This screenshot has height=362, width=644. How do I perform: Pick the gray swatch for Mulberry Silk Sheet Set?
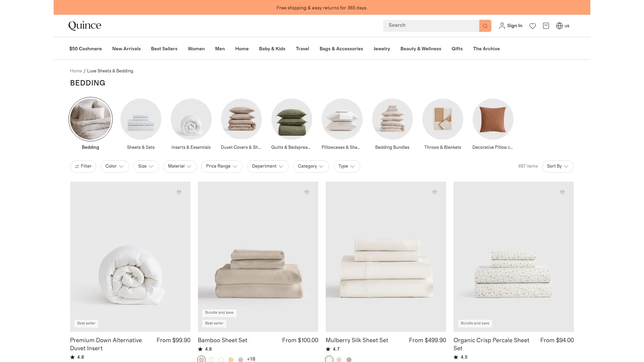coord(349,359)
